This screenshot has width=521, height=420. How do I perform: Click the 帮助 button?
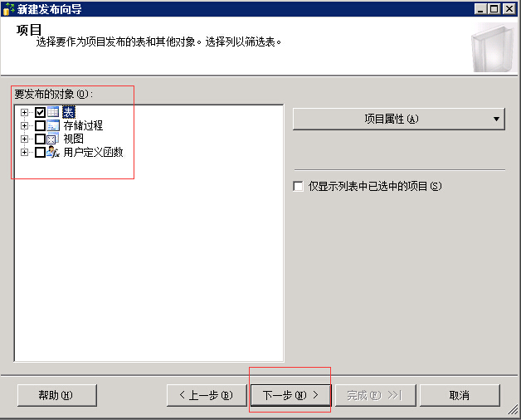56,395
